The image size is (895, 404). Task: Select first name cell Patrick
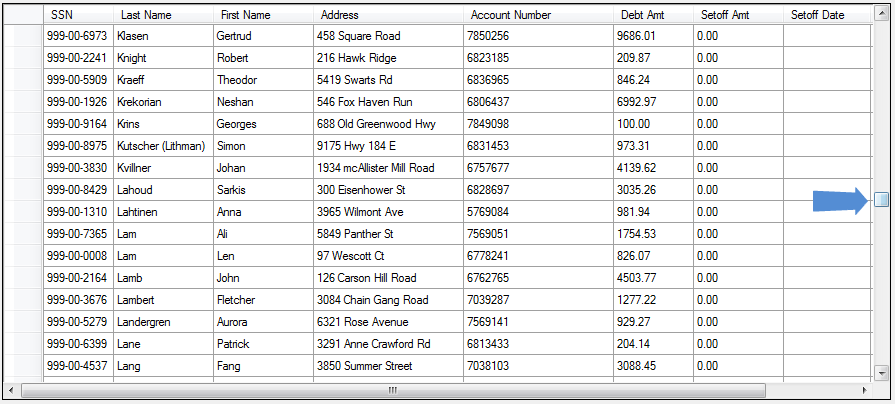click(x=263, y=344)
